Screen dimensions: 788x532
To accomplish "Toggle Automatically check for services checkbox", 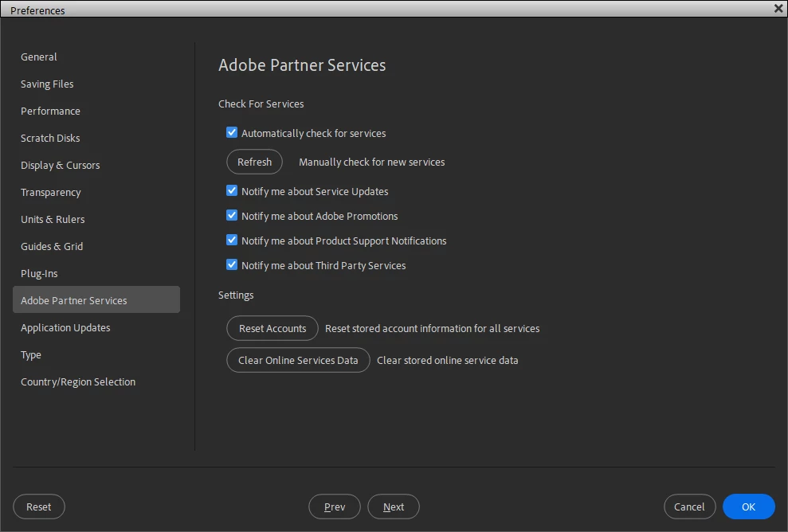I will (x=232, y=133).
